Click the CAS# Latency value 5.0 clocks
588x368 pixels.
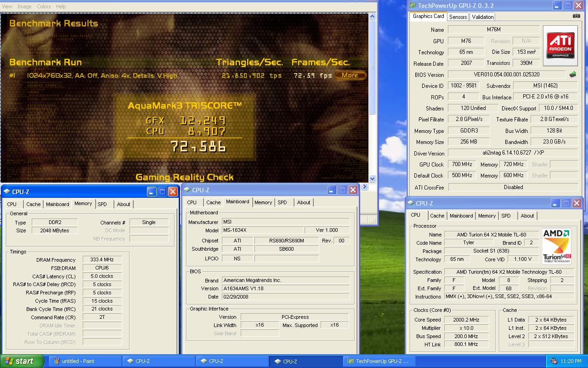tap(102, 276)
